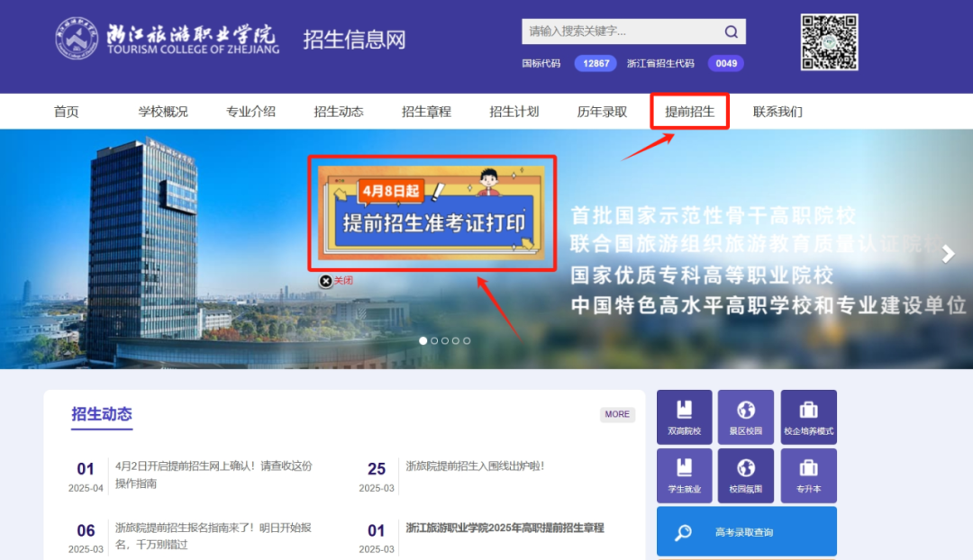Open the 专升本 briefcase tile
The image size is (973, 560).
[808, 475]
